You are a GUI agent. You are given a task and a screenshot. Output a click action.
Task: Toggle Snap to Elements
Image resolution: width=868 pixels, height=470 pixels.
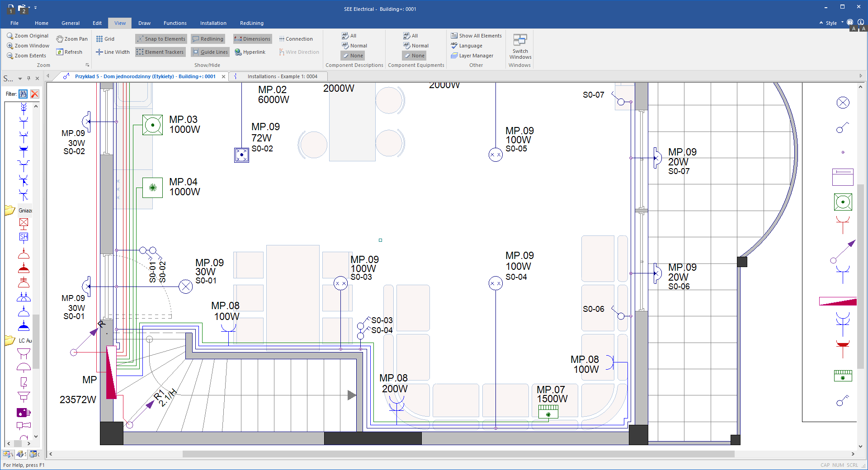pos(160,38)
